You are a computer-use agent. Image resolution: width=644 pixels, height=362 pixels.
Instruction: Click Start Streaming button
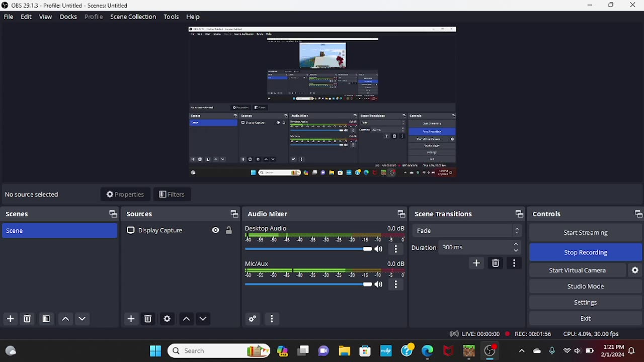pyautogui.click(x=586, y=233)
